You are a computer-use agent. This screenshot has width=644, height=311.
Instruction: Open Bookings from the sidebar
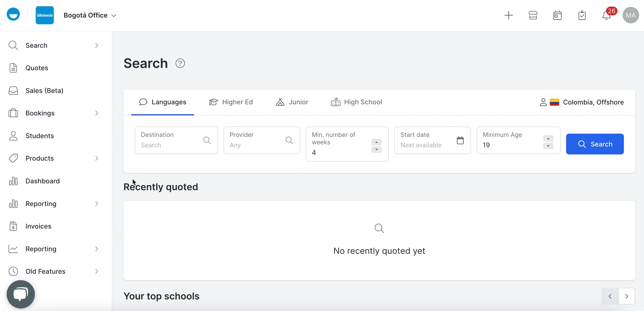point(40,113)
